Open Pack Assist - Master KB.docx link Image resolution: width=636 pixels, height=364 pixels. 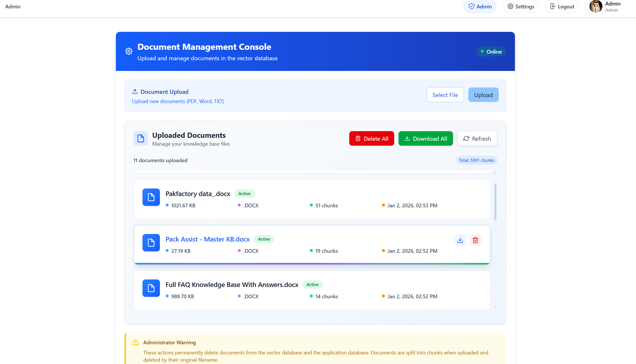pos(207,239)
